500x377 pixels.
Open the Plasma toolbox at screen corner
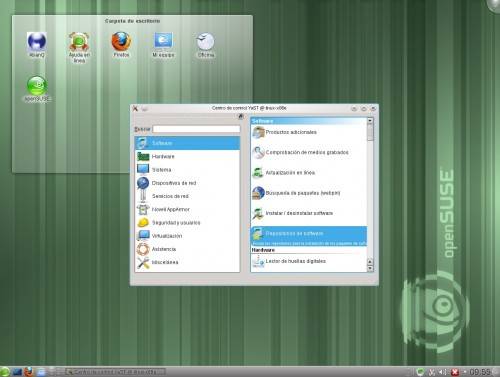click(x=495, y=5)
